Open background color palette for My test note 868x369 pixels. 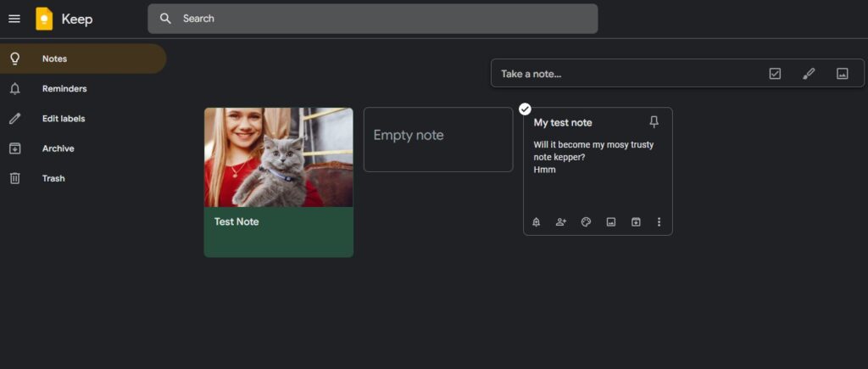click(587, 222)
